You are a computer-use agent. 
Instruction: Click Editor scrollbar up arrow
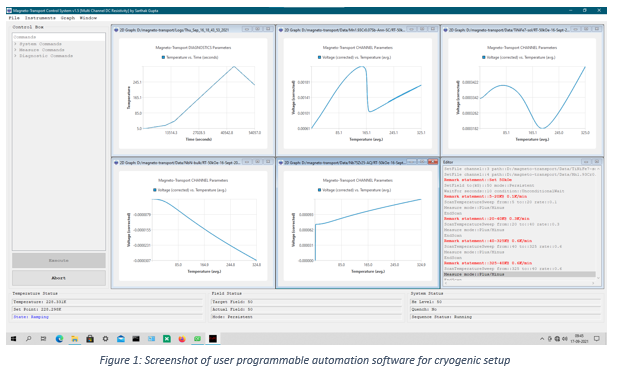[598, 169]
